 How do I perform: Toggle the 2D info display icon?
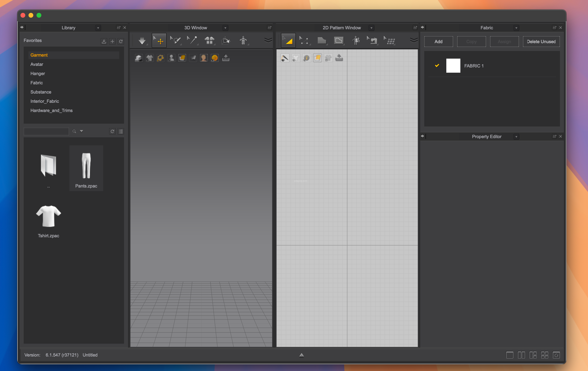pos(306,58)
